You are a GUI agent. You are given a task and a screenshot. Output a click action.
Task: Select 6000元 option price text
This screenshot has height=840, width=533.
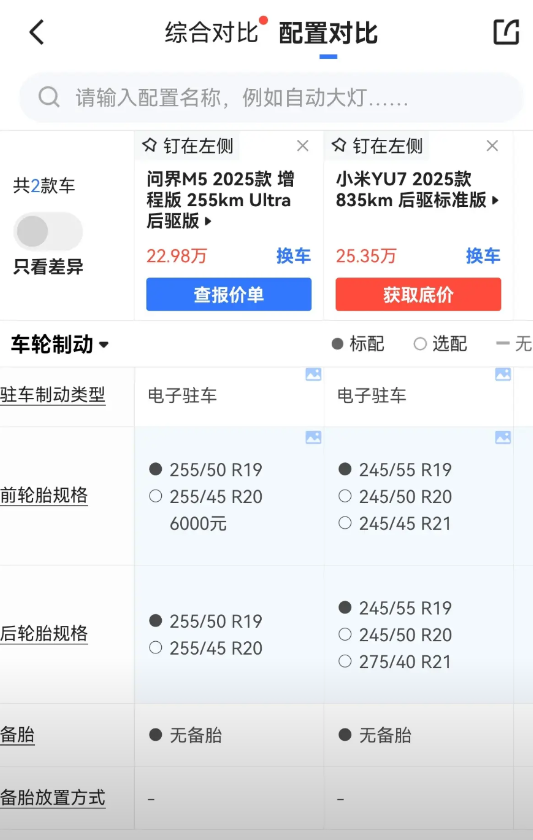pyautogui.click(x=198, y=523)
